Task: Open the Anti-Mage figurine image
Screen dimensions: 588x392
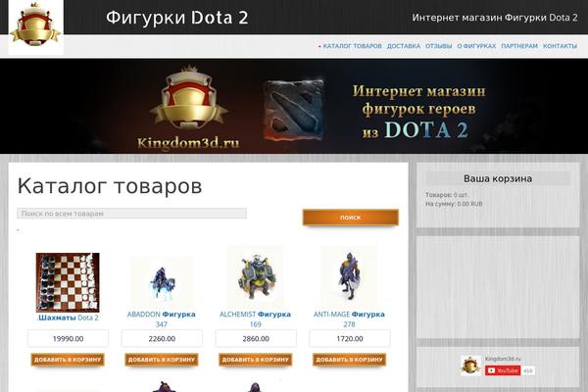Action: (349, 277)
